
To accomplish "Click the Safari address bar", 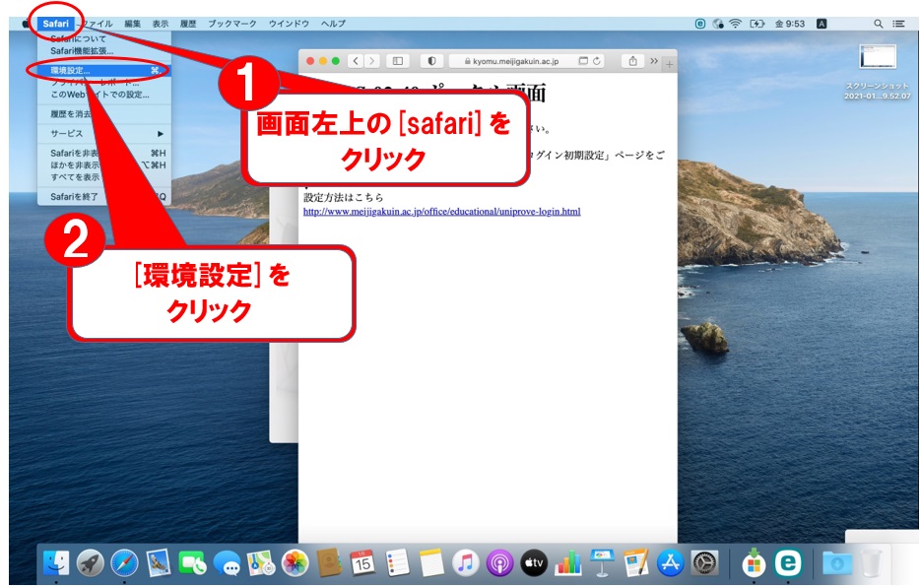I will (x=527, y=61).
